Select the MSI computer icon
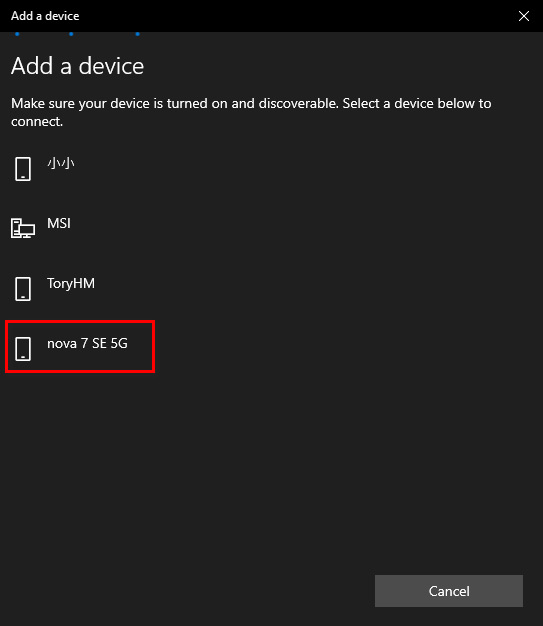This screenshot has height=626, width=543. click(x=23, y=228)
